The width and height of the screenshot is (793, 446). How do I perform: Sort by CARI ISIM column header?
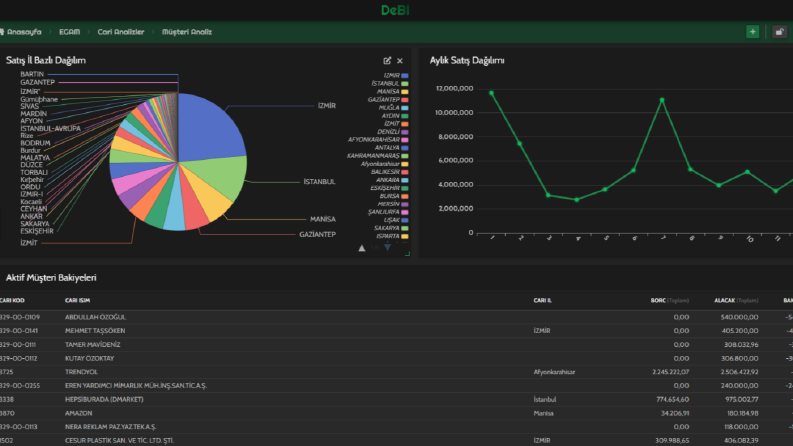click(77, 300)
